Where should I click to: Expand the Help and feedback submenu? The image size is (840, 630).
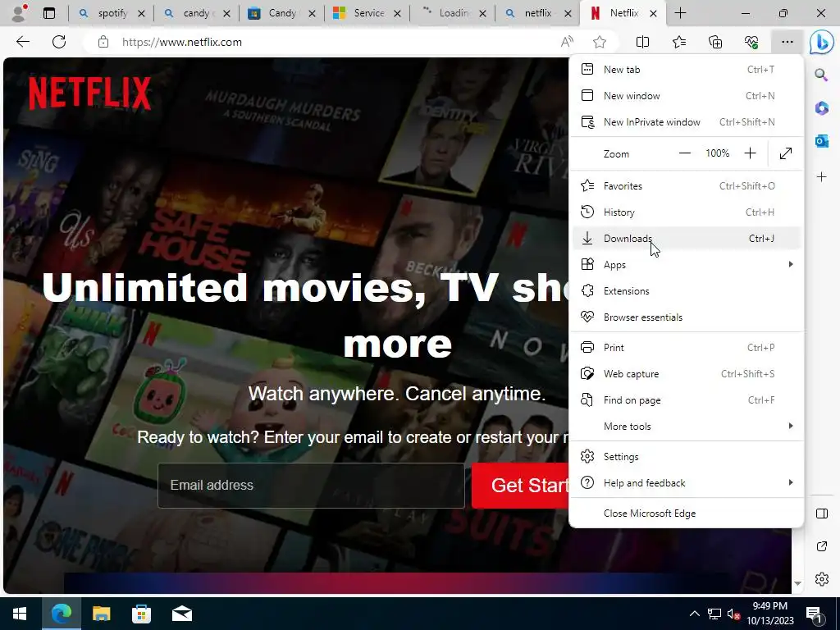(687, 482)
